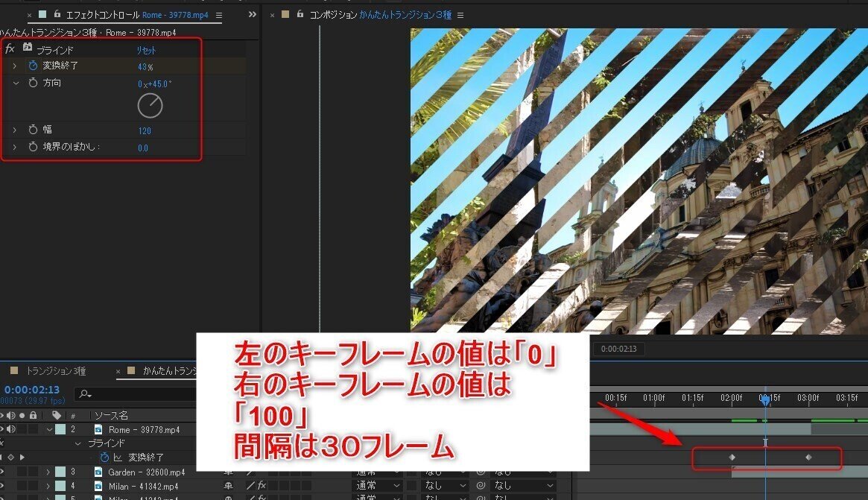Screen dimensions: 868x500
Task: Click the 方向 direction dial control
Action: (150, 104)
